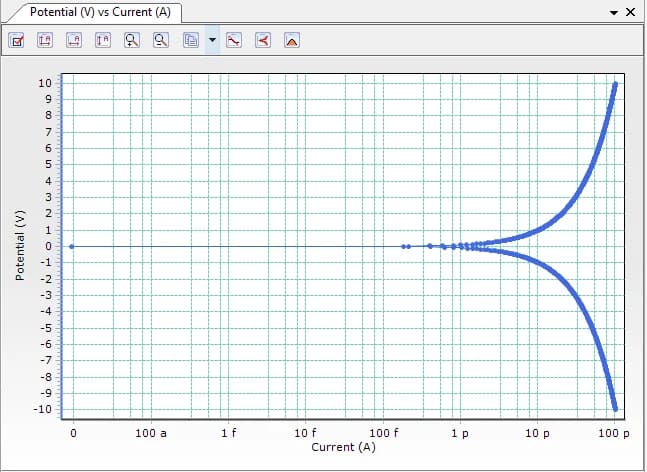The height and width of the screenshot is (472, 647).
Task: Click autoscale both axes icon
Action: coord(45,40)
